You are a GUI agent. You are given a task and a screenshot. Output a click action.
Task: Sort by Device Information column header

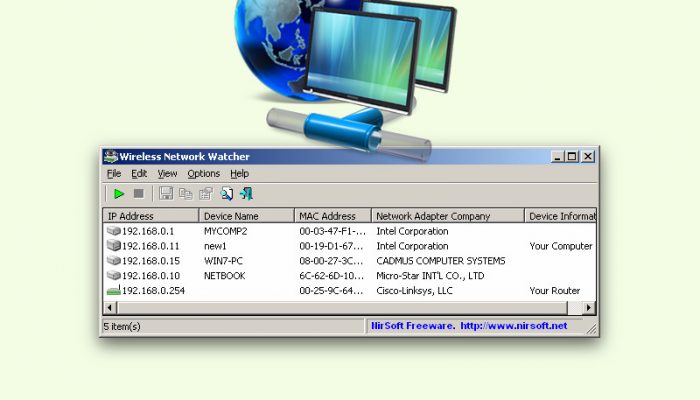pos(560,216)
